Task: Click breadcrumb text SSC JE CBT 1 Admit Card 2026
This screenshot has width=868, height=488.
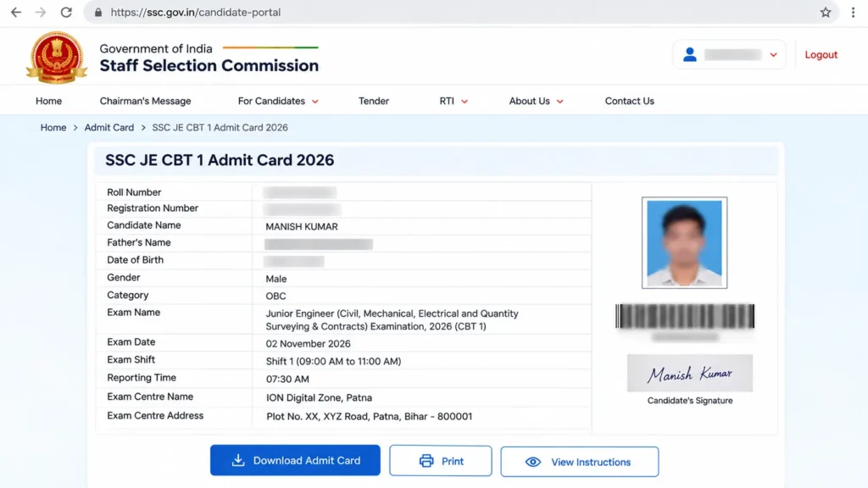Action: click(x=220, y=128)
